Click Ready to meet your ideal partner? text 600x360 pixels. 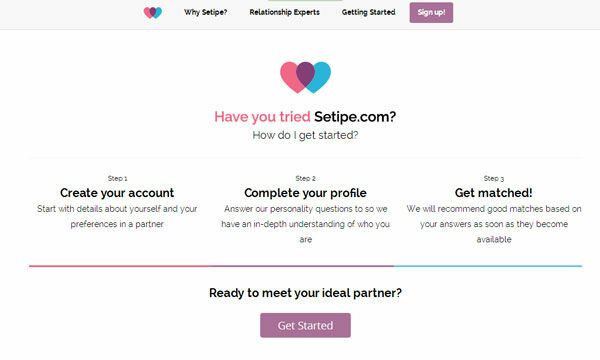[x=305, y=293]
